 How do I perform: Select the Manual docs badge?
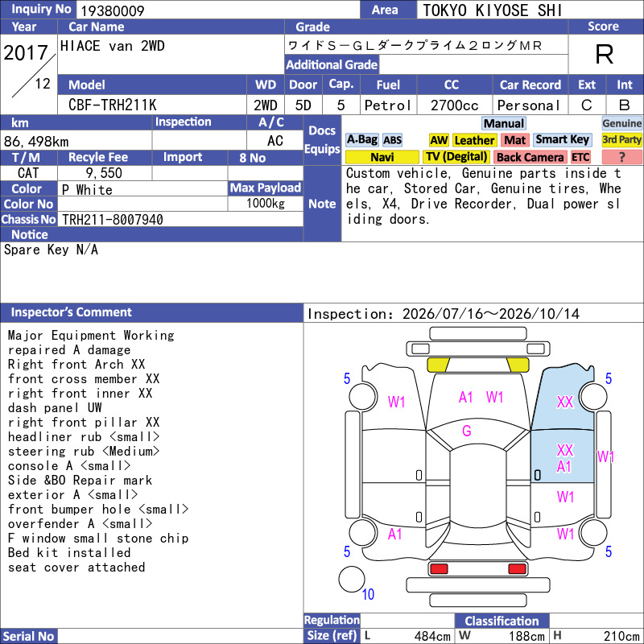504,123
